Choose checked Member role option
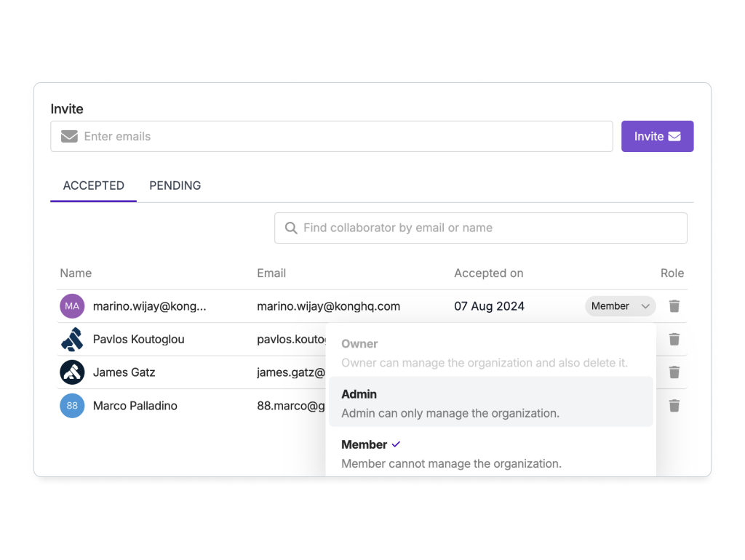This screenshot has height=560, width=745. coord(491,454)
